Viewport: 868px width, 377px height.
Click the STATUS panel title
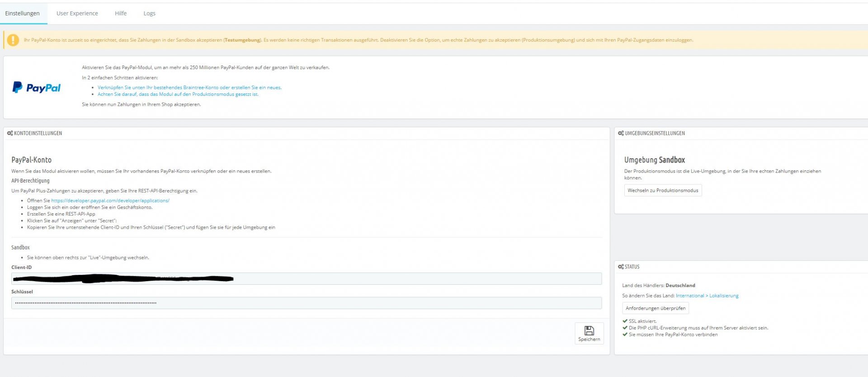pyautogui.click(x=632, y=267)
